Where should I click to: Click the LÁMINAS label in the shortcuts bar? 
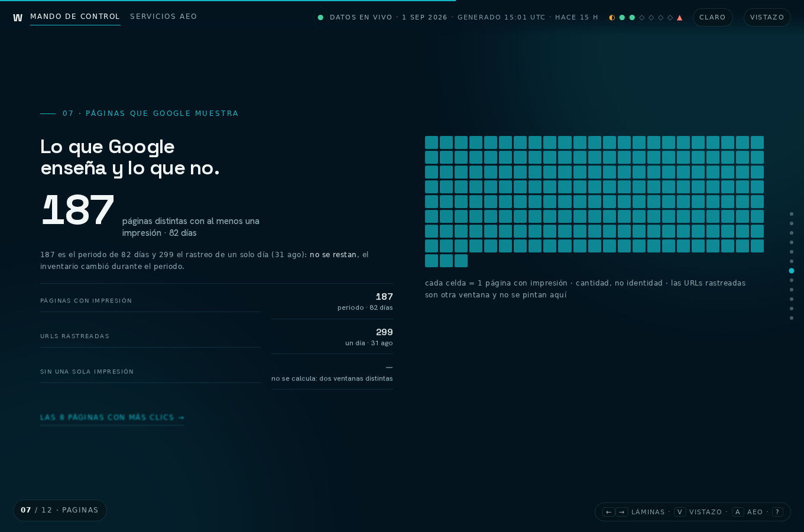[648, 512]
